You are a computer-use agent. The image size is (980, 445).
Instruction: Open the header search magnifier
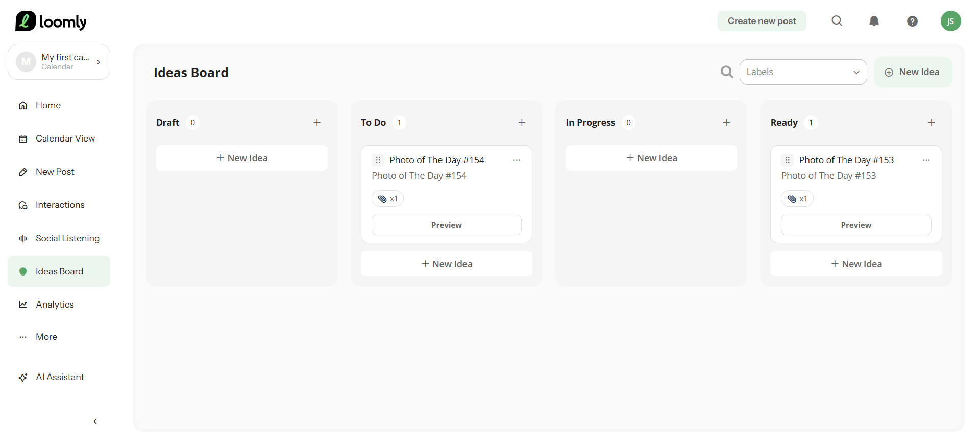(x=837, y=21)
